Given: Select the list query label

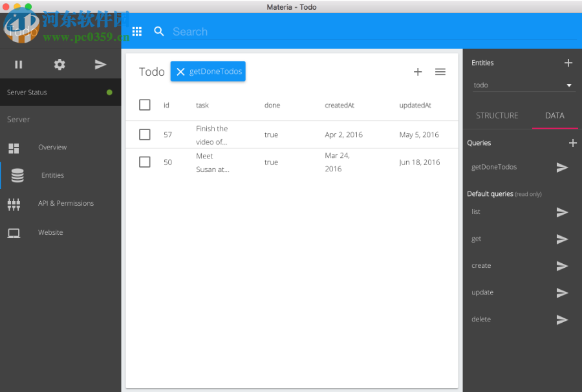Looking at the screenshot, I should (x=476, y=212).
